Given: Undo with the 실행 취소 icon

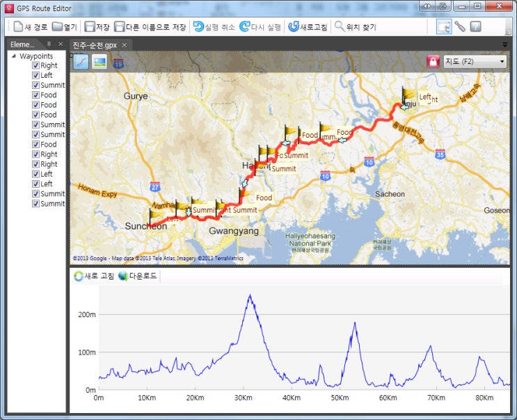Looking at the screenshot, I should click(198, 26).
